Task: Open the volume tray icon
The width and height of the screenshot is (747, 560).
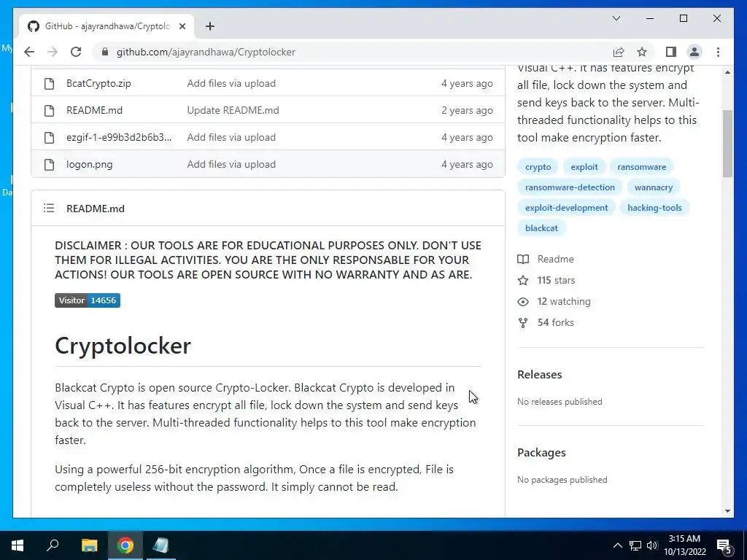Action: 652,545
